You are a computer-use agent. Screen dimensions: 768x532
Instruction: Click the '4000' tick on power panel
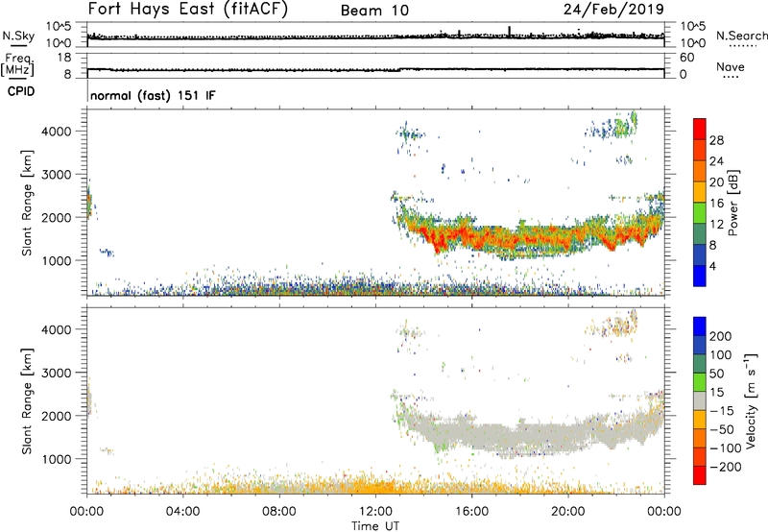57,132
